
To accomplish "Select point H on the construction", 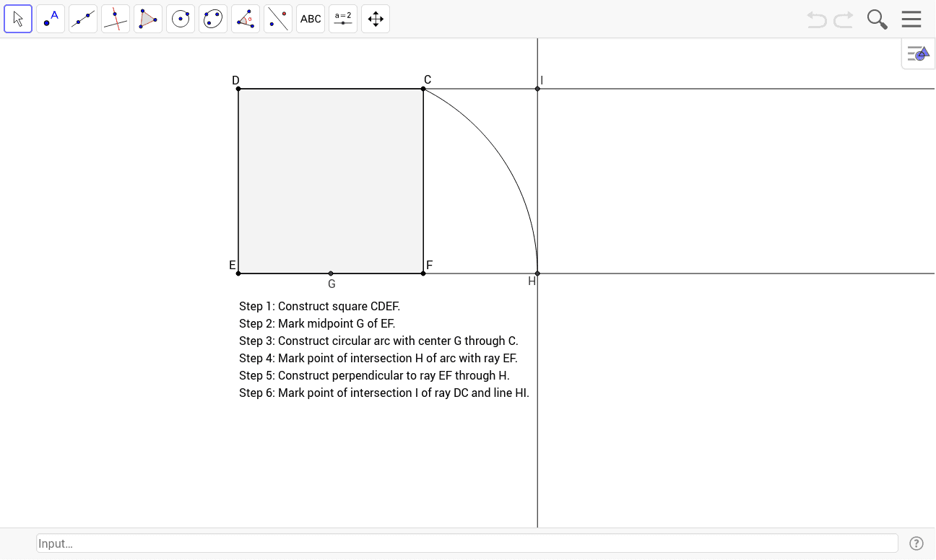I will [x=537, y=273].
